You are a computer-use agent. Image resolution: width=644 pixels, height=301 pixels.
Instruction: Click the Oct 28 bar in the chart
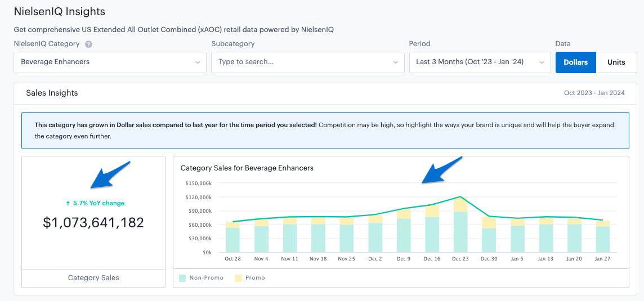point(232,237)
